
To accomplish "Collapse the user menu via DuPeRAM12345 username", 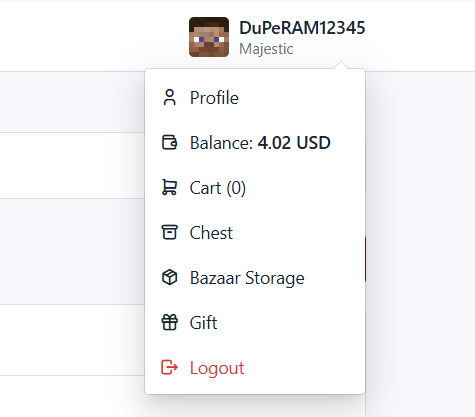I will tap(302, 28).
